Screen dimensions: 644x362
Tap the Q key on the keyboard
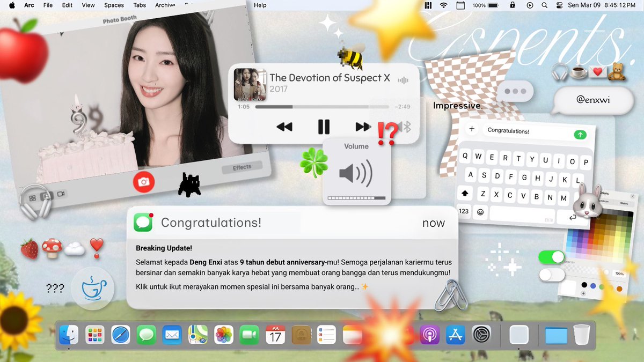[465, 156]
